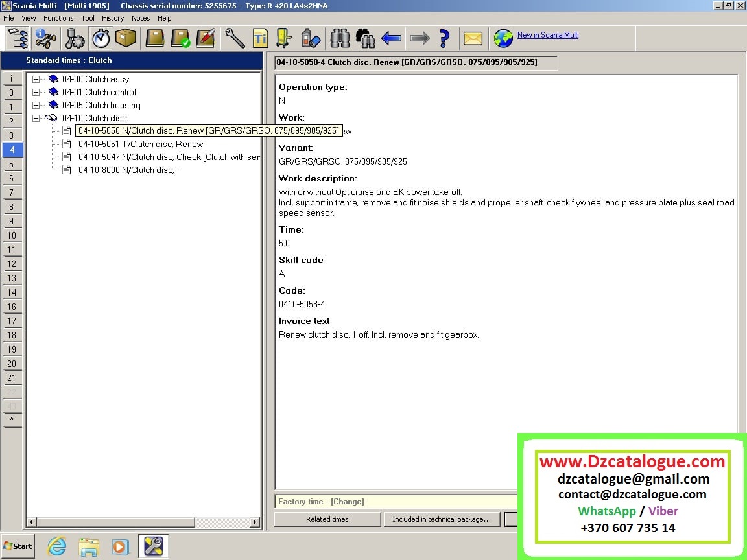Viewport: 747px width, 560px height.
Task: Collapse the 04-10 Clutch disc node
Action: pyautogui.click(x=36, y=118)
